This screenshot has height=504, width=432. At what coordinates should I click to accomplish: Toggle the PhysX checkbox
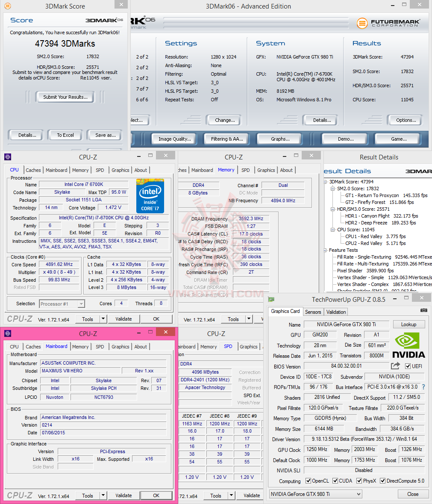click(359, 480)
